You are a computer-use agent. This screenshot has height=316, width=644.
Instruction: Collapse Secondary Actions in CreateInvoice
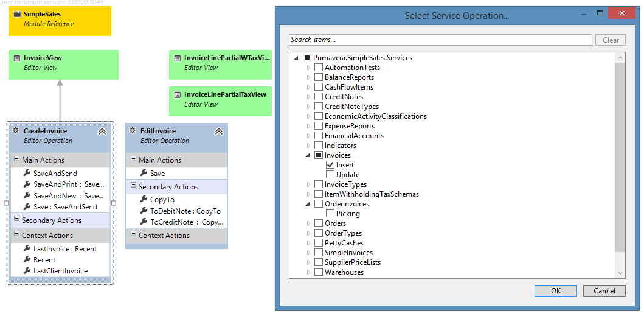tap(17, 220)
